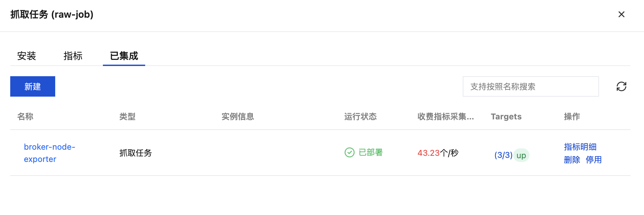
Task: Click the 收费指标采集 column header
Action: click(x=445, y=117)
